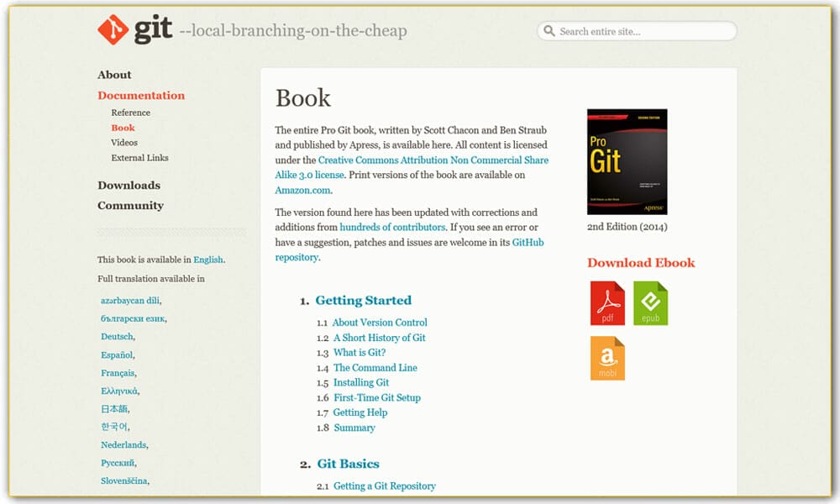Open the Deutsch translation link
The image size is (840, 504).
[117, 336]
